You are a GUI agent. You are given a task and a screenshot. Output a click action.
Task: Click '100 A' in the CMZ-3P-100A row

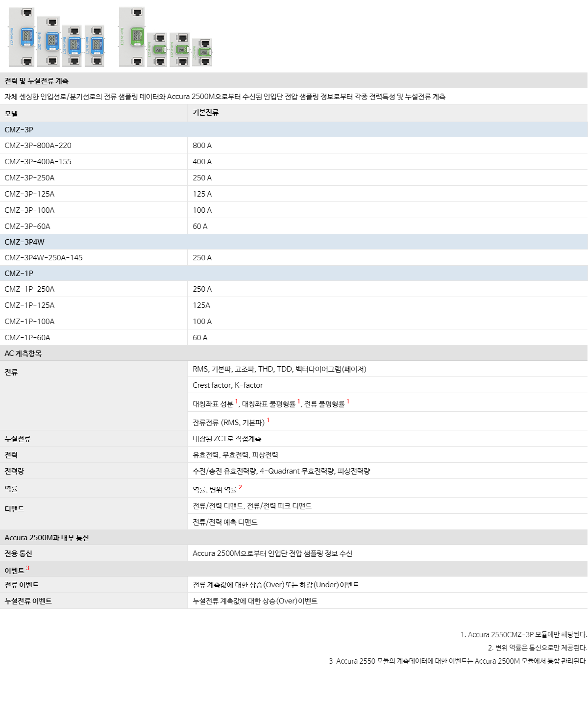click(202, 210)
